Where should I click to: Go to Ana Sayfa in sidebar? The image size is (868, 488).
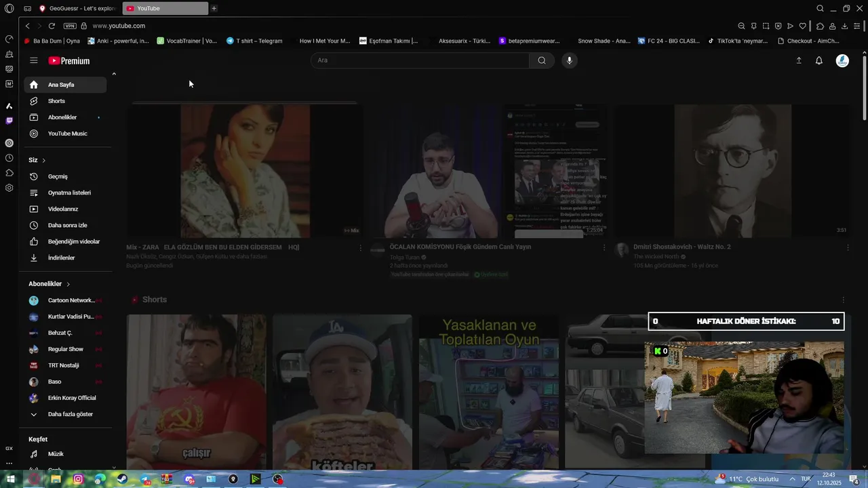pos(65,85)
